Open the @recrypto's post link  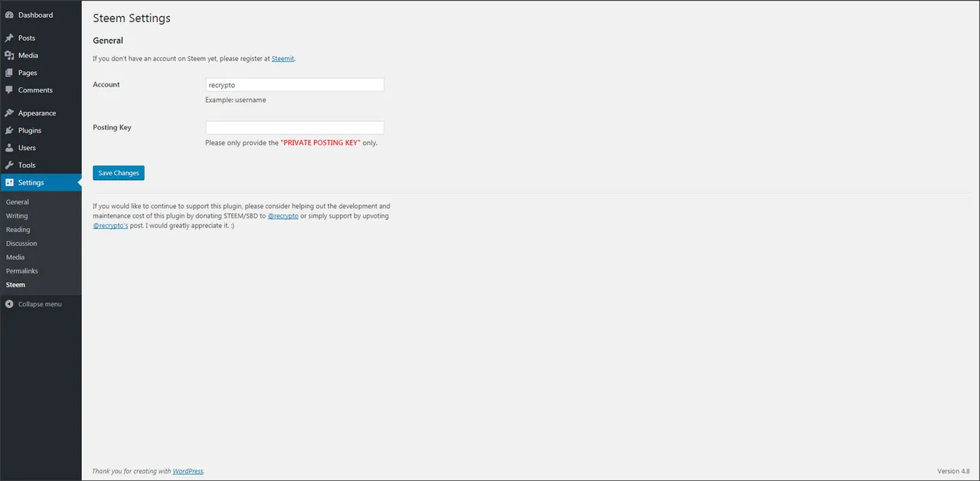(110, 226)
